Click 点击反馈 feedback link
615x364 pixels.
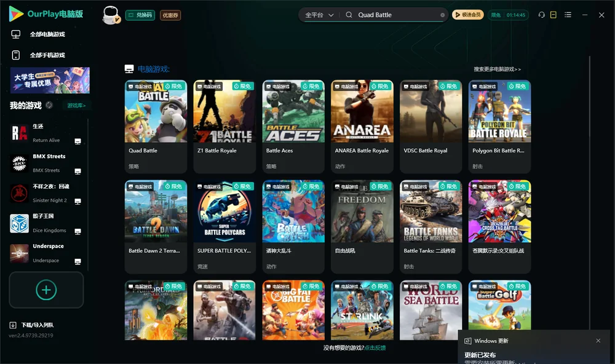point(375,347)
